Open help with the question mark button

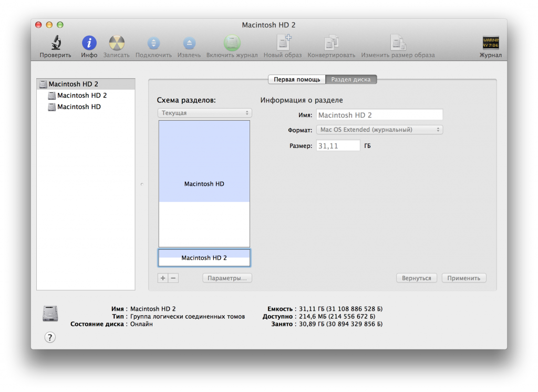[49, 337]
